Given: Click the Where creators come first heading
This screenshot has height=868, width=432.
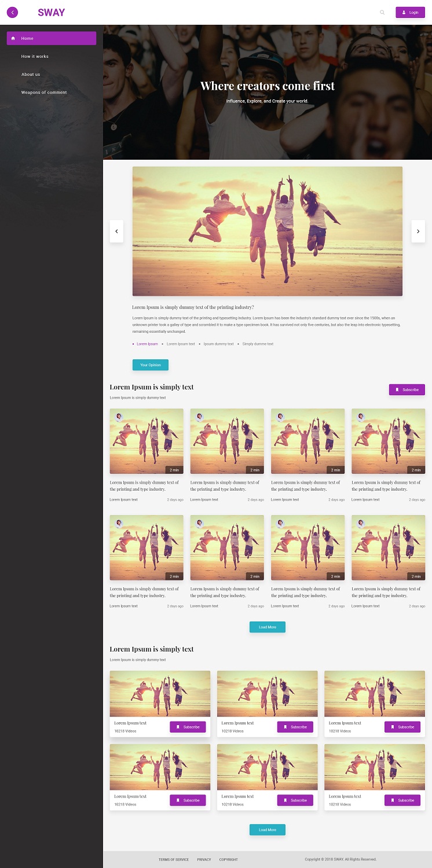Looking at the screenshot, I should click(x=268, y=86).
